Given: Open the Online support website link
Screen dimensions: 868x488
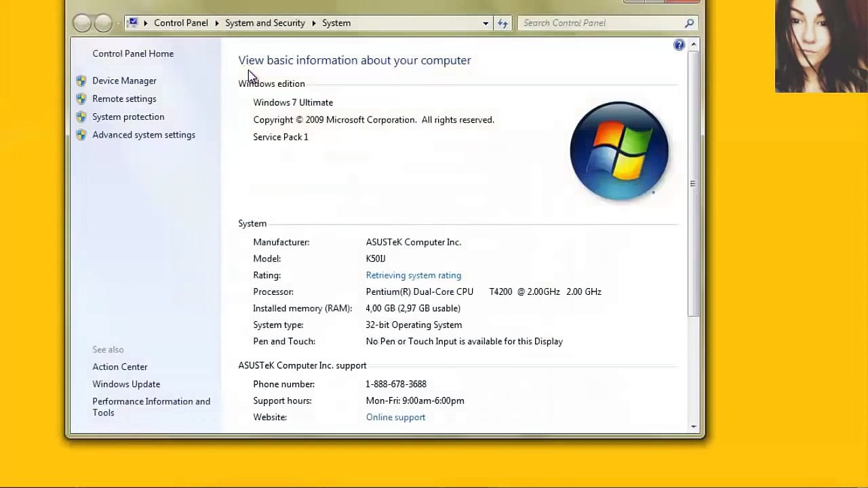Looking at the screenshot, I should pyautogui.click(x=395, y=418).
